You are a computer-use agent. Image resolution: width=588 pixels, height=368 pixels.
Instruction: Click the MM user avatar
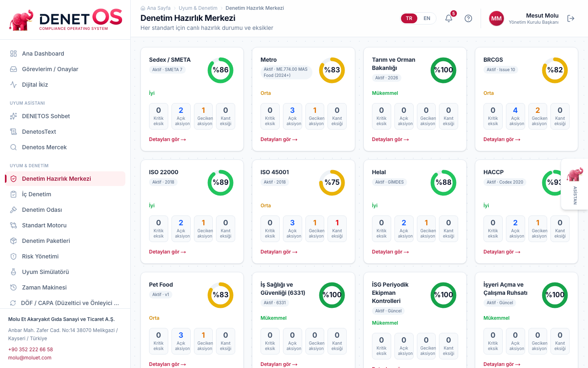click(497, 18)
